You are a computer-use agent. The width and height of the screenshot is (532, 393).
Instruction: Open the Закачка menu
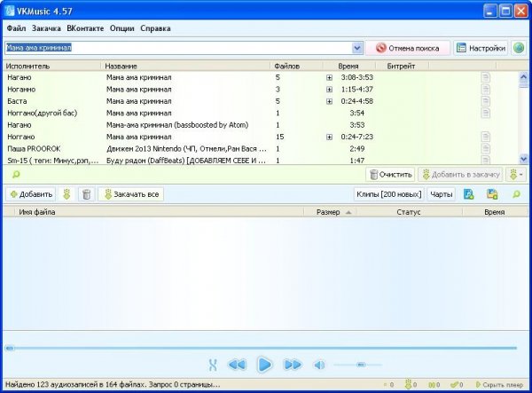tap(46, 28)
